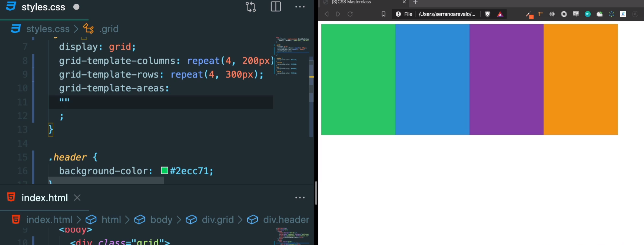The height and width of the screenshot is (245, 644).
Task: Click the minimap of the index.html editor
Action: 292,236
